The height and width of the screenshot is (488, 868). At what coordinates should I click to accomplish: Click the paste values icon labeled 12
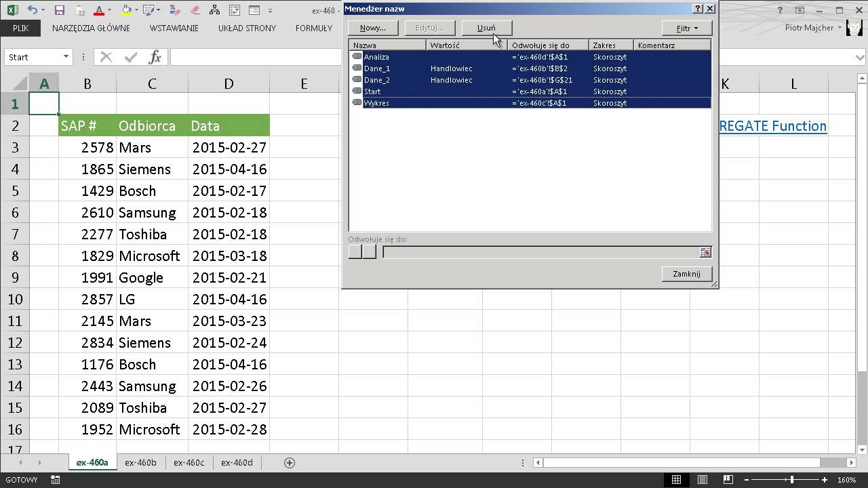tap(80, 10)
